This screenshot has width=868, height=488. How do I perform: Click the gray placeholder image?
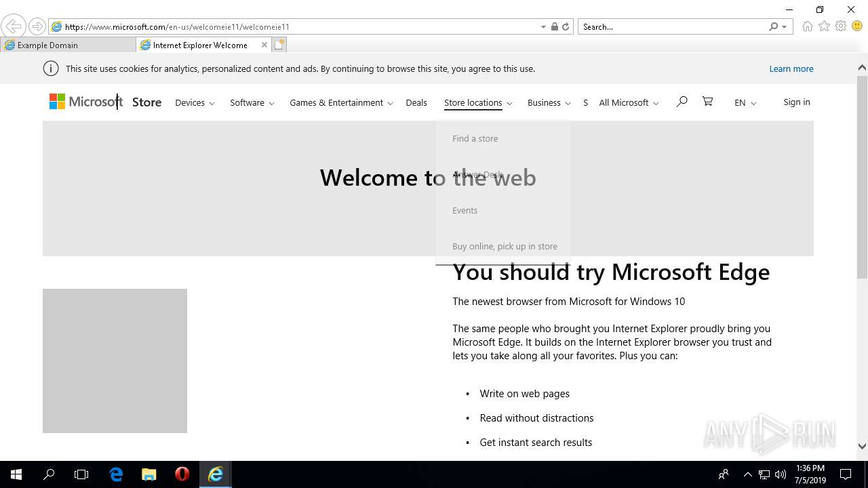click(115, 361)
